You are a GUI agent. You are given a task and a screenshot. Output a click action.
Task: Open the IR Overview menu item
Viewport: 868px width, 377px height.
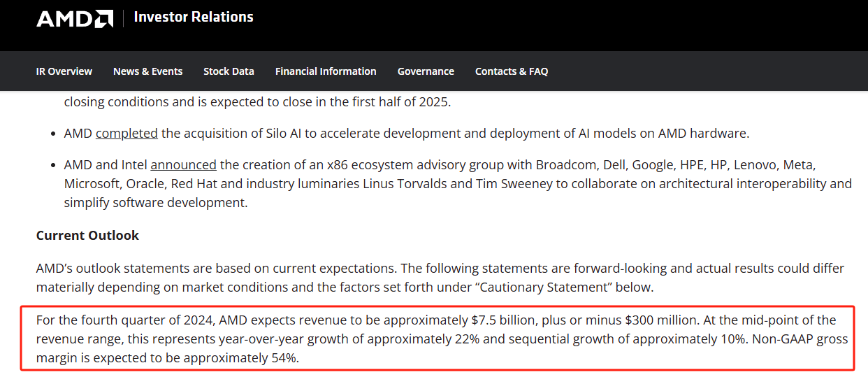point(64,71)
